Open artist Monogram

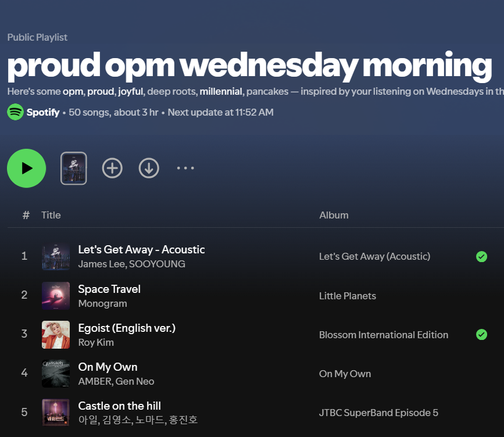point(102,303)
